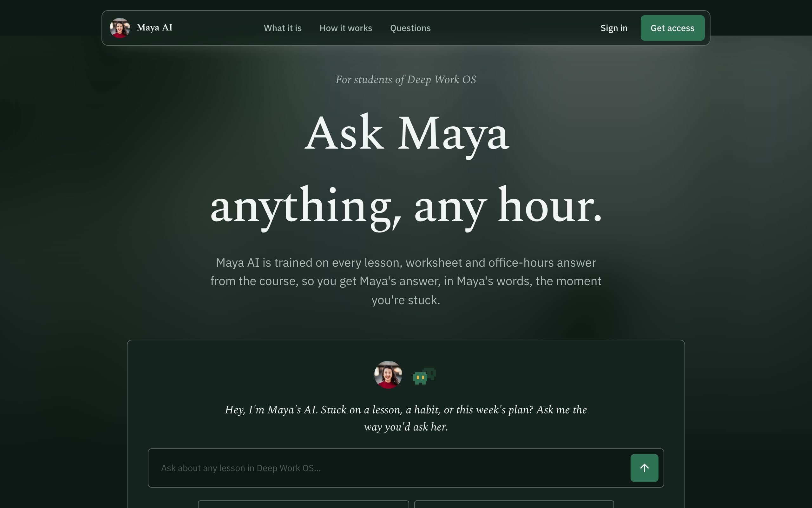Click the For students of Deep Work OS tagline
The image size is (812, 508).
406,80
